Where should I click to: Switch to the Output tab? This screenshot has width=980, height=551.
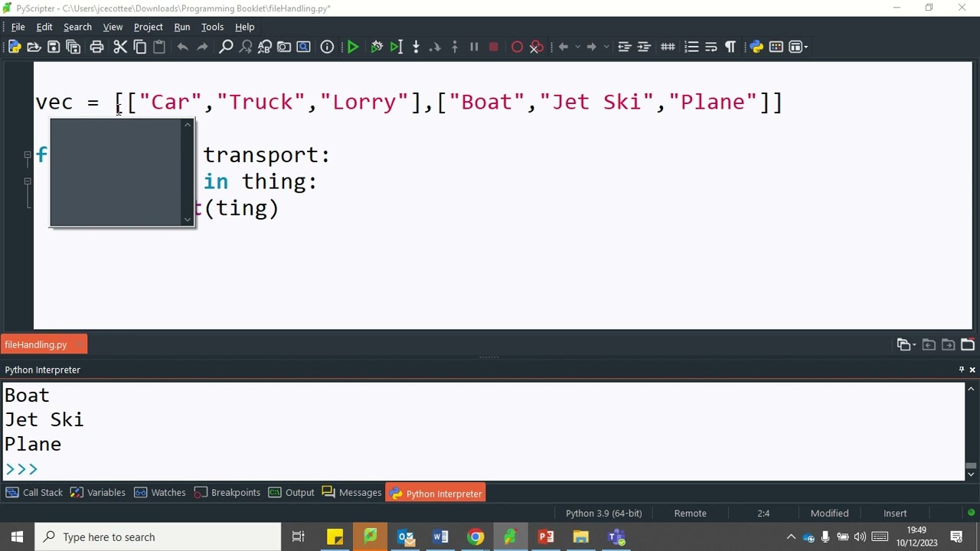click(x=292, y=493)
